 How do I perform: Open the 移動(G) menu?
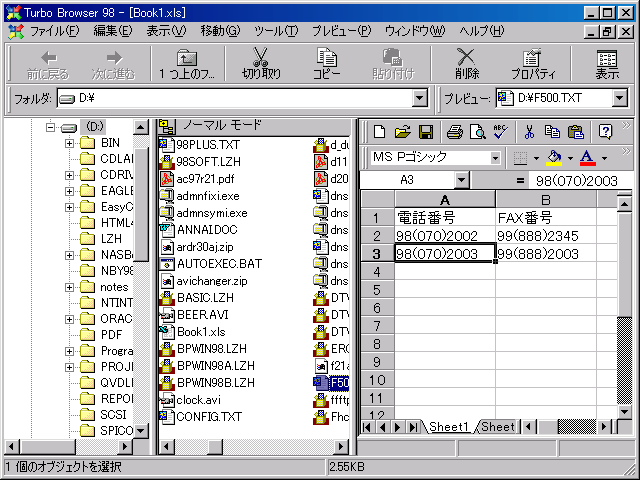pos(220,31)
